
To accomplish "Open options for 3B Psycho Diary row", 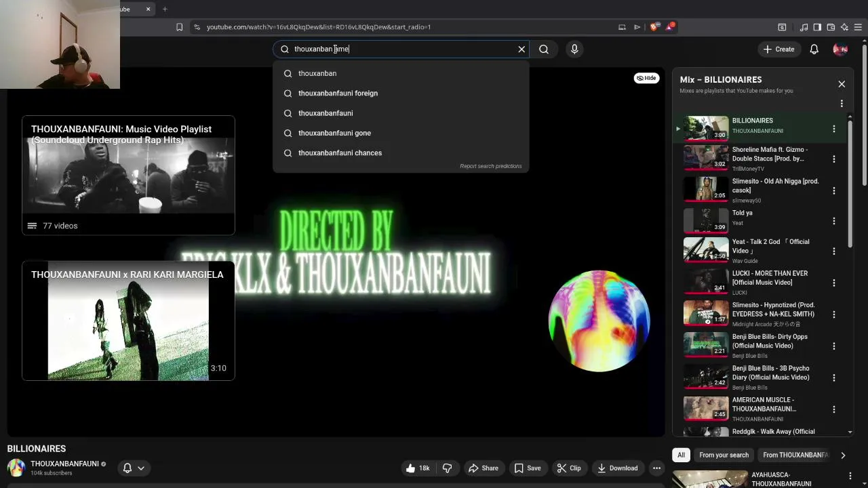I will (834, 378).
